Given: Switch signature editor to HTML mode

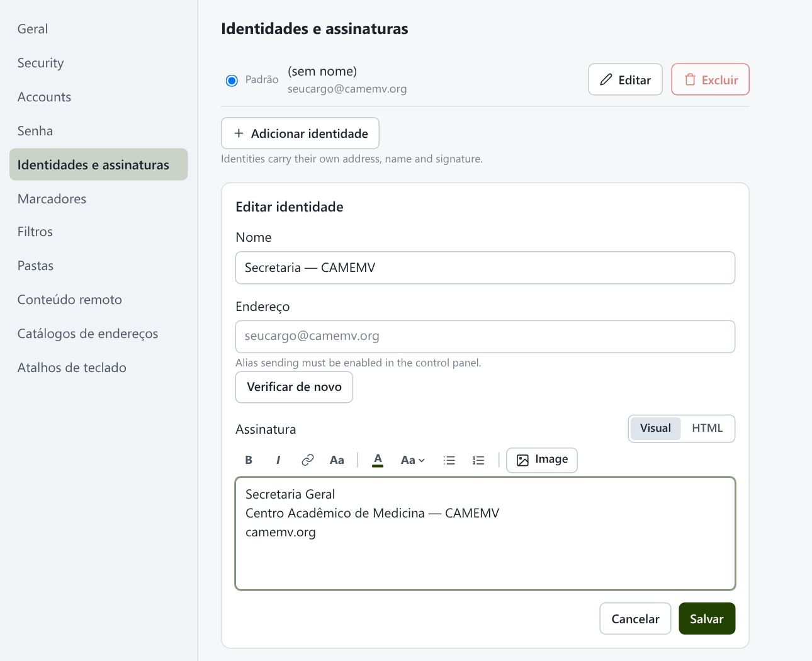Looking at the screenshot, I should pyautogui.click(x=707, y=428).
